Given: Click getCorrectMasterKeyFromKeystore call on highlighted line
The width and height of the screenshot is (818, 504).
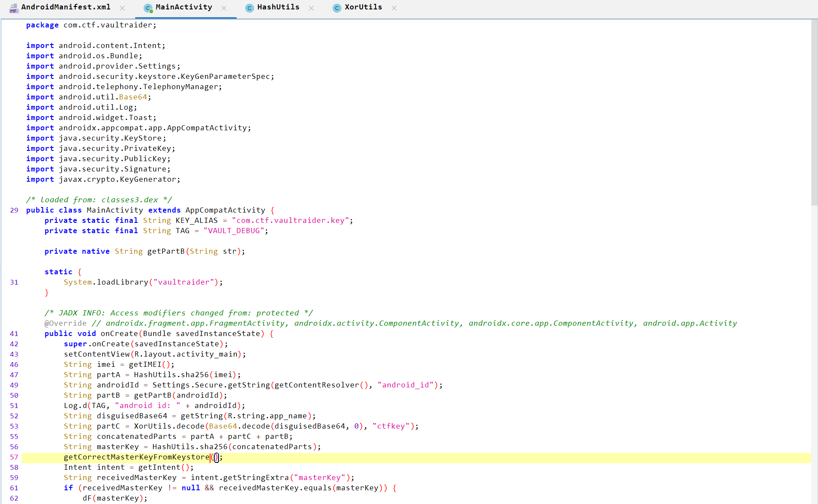Looking at the screenshot, I should coord(136,457).
